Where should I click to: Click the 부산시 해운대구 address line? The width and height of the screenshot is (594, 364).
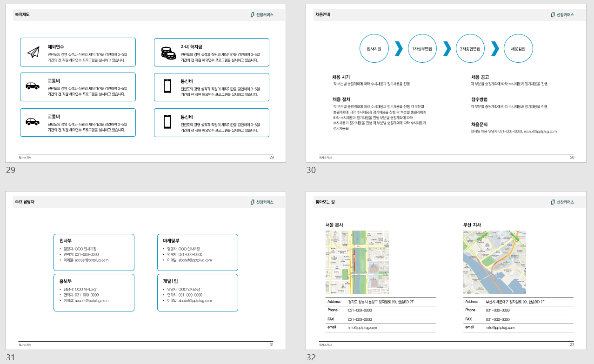pyautogui.click(x=515, y=302)
